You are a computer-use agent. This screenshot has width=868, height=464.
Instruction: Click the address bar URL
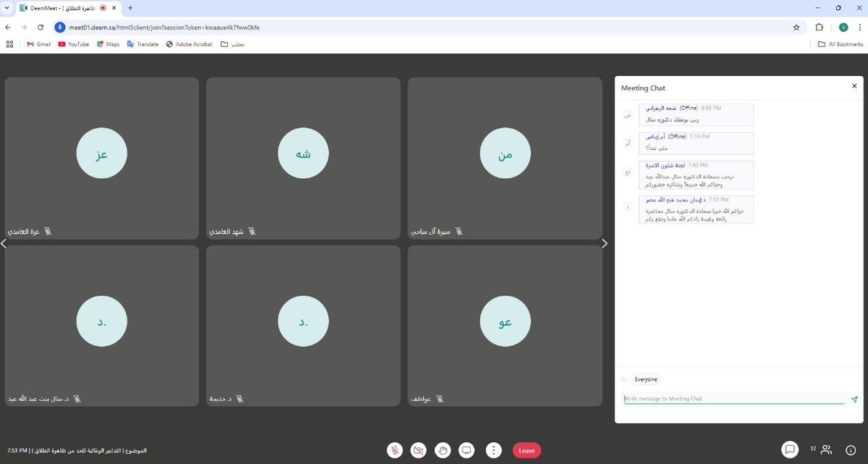[x=164, y=28]
